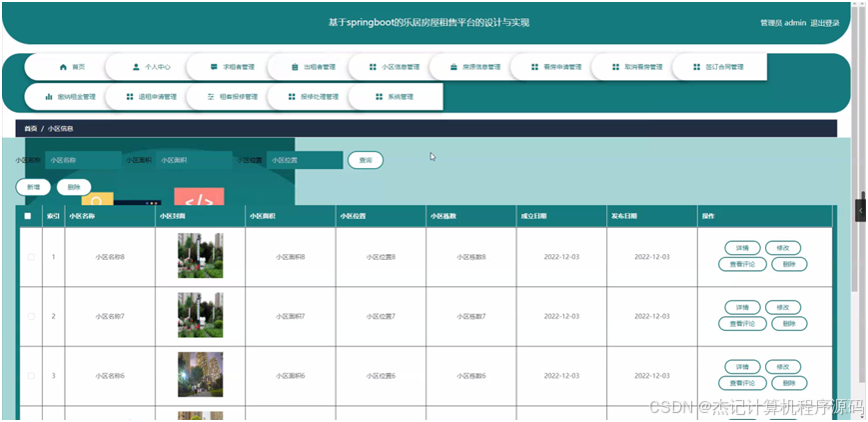
Task: Click the bar chart icon for 缴纳租金管理
Action: point(49,96)
